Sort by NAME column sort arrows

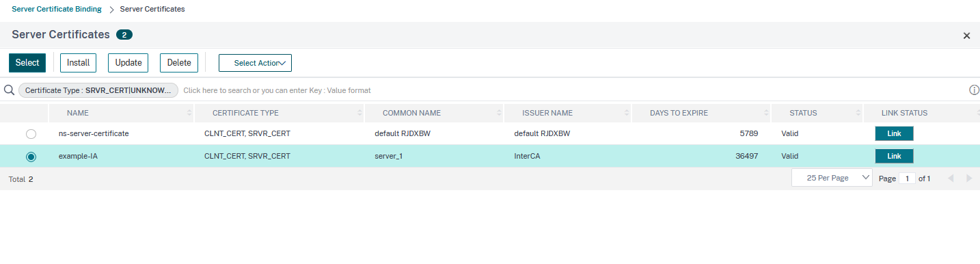click(189, 113)
